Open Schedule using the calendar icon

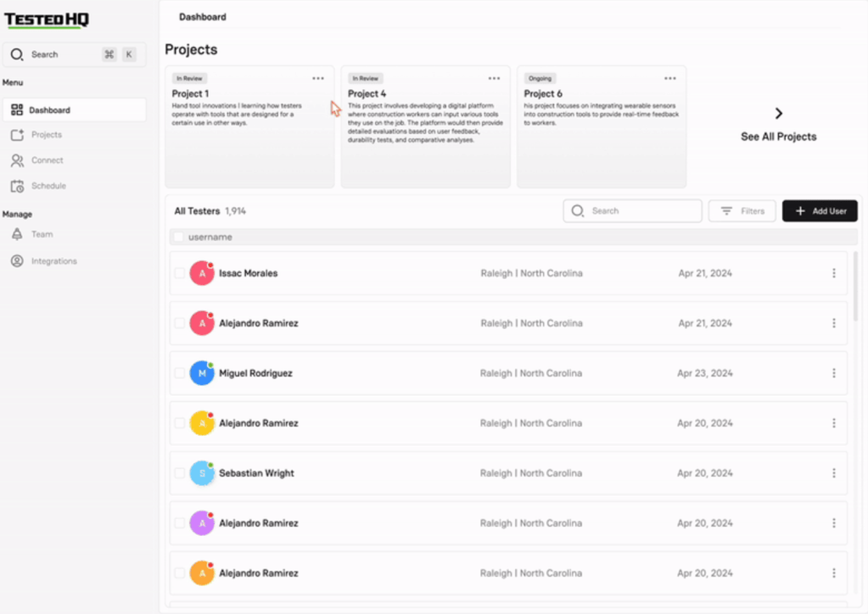tap(17, 186)
